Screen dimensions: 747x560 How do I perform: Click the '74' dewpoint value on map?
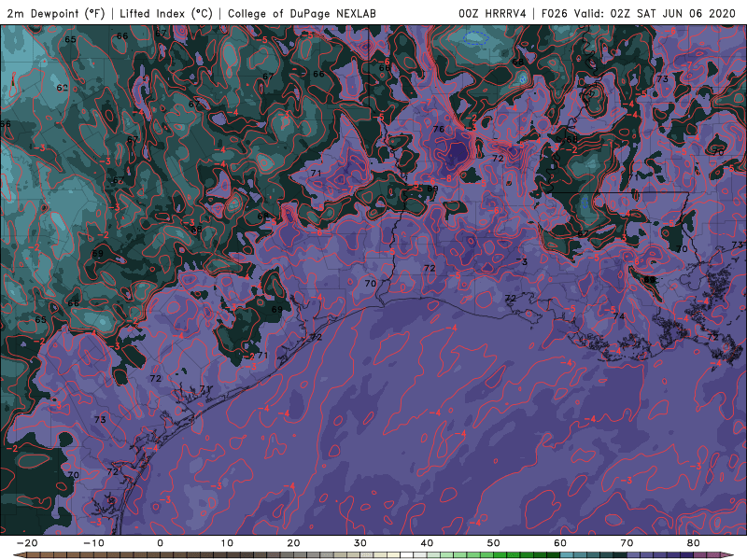[618, 316]
